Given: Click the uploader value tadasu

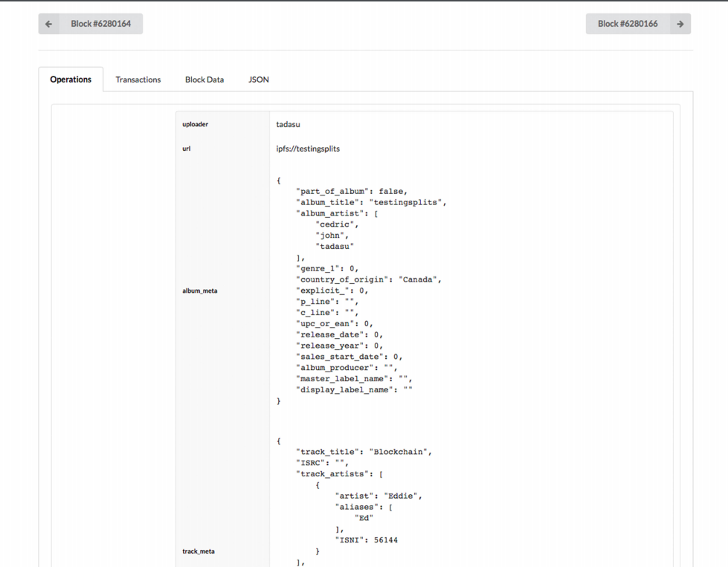Looking at the screenshot, I should (x=288, y=124).
